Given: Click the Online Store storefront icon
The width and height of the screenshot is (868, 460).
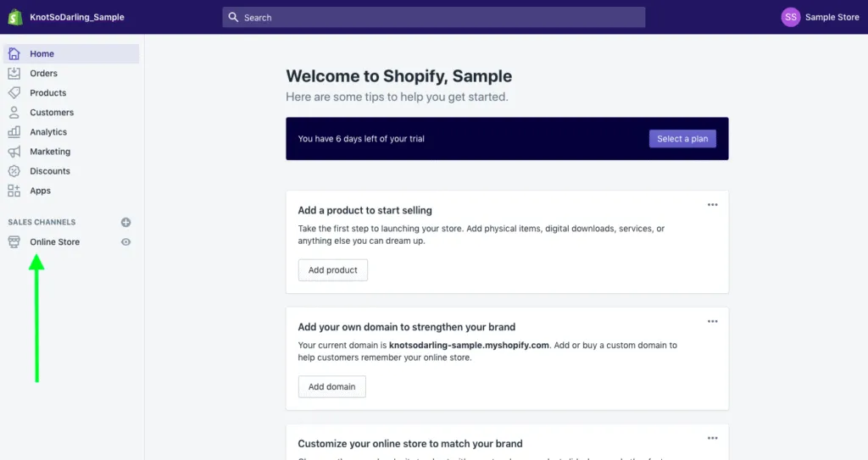Looking at the screenshot, I should coord(14,242).
